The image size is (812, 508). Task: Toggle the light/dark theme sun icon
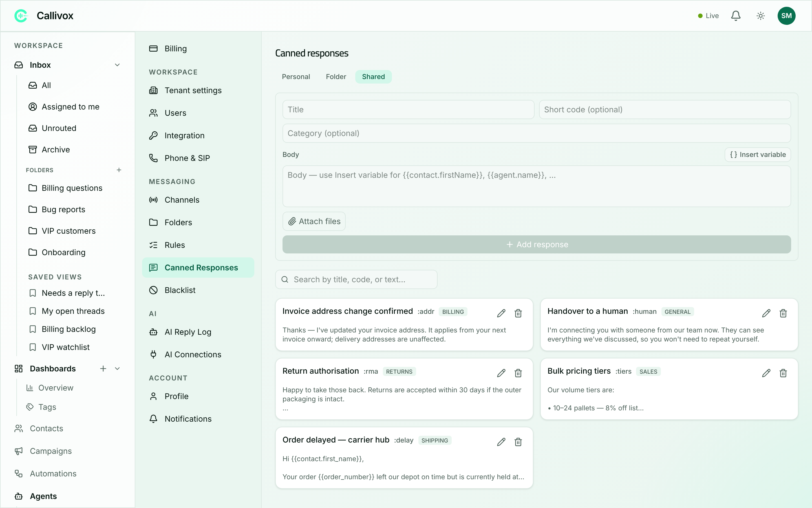pos(760,16)
